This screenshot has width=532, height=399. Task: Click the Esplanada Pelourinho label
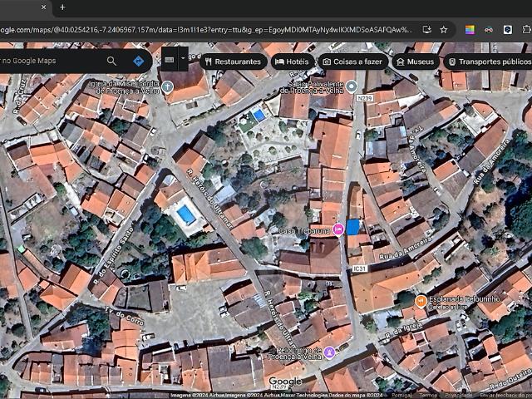pyautogui.click(x=465, y=299)
